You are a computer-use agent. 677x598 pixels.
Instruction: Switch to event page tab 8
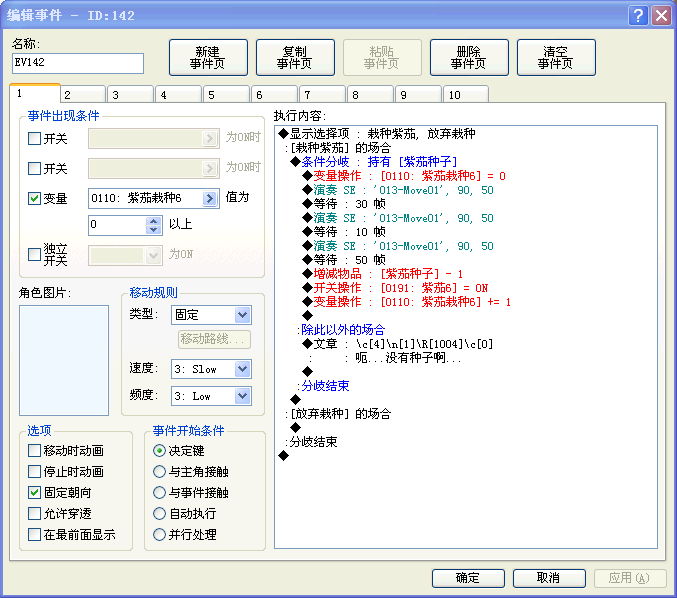tap(370, 95)
